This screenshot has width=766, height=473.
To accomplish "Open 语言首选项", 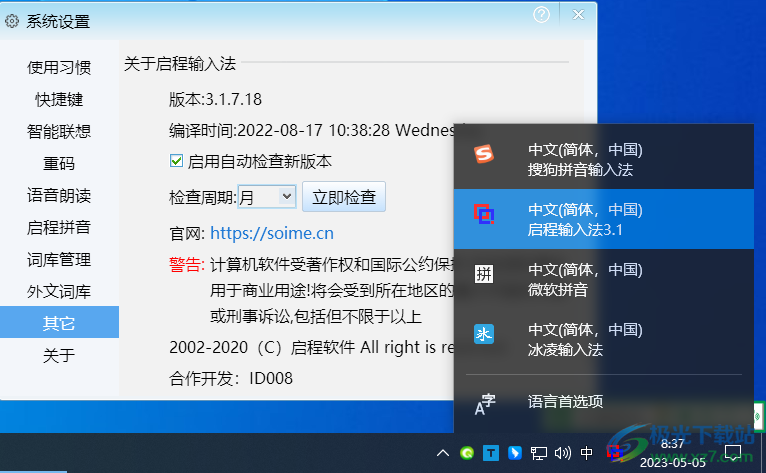I will click(x=604, y=402).
